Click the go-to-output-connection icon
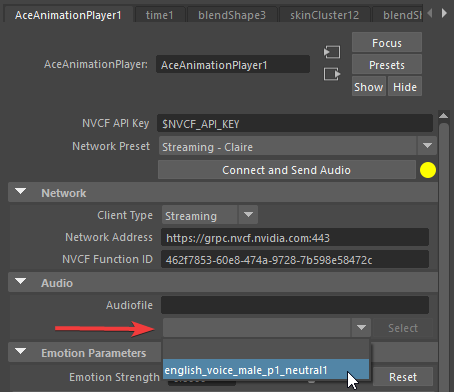Image resolution: width=454 pixels, height=392 pixels. pos(332,74)
